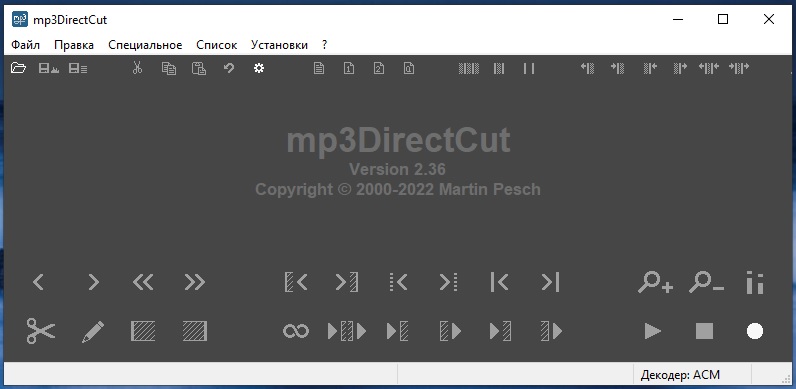The width and height of the screenshot is (796, 389).
Task: Open the Файл menu
Action: (25, 45)
